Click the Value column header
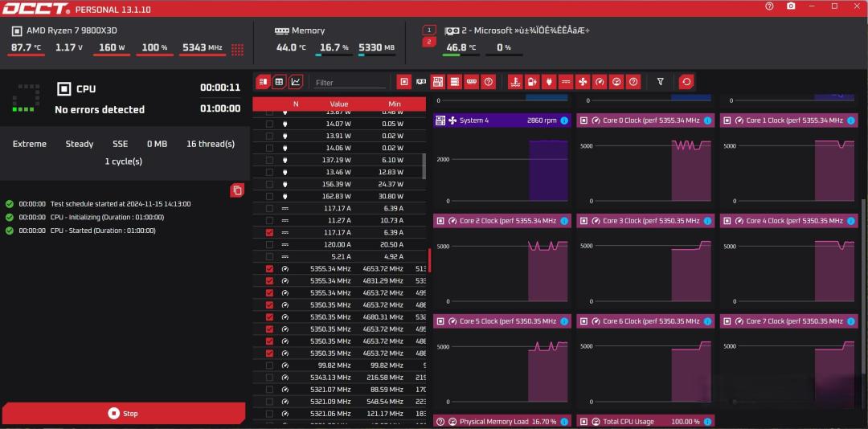 click(x=339, y=104)
